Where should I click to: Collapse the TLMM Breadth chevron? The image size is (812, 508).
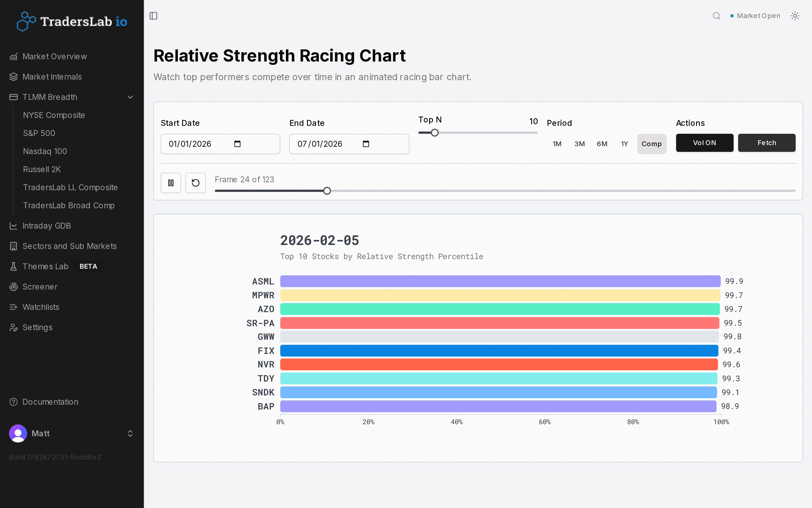[x=130, y=97]
